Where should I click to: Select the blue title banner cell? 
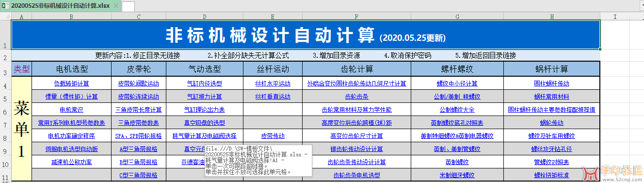pyautogui.click(x=306, y=34)
